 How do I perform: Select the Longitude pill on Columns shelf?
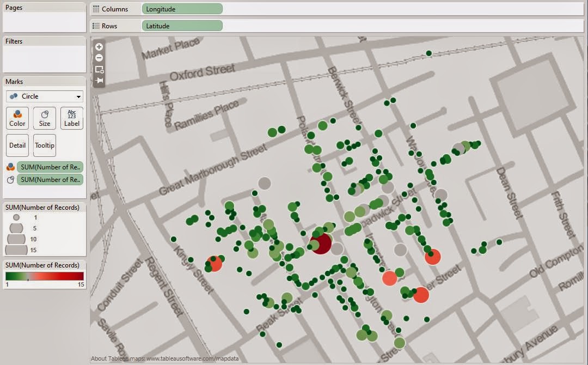[182, 9]
